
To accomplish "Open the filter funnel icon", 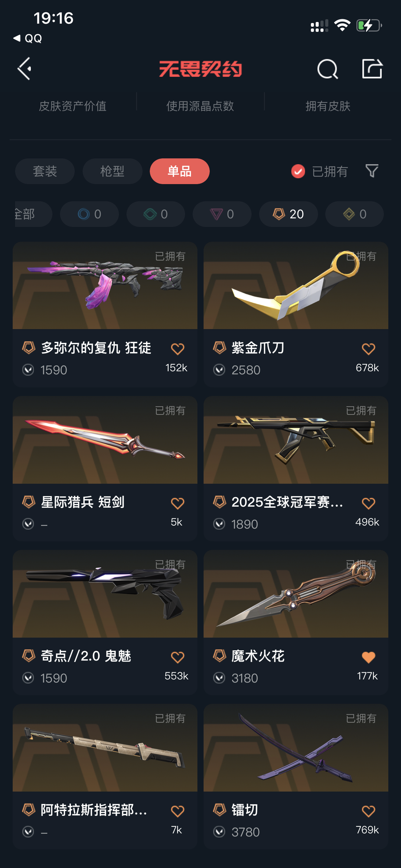I will click(x=372, y=171).
